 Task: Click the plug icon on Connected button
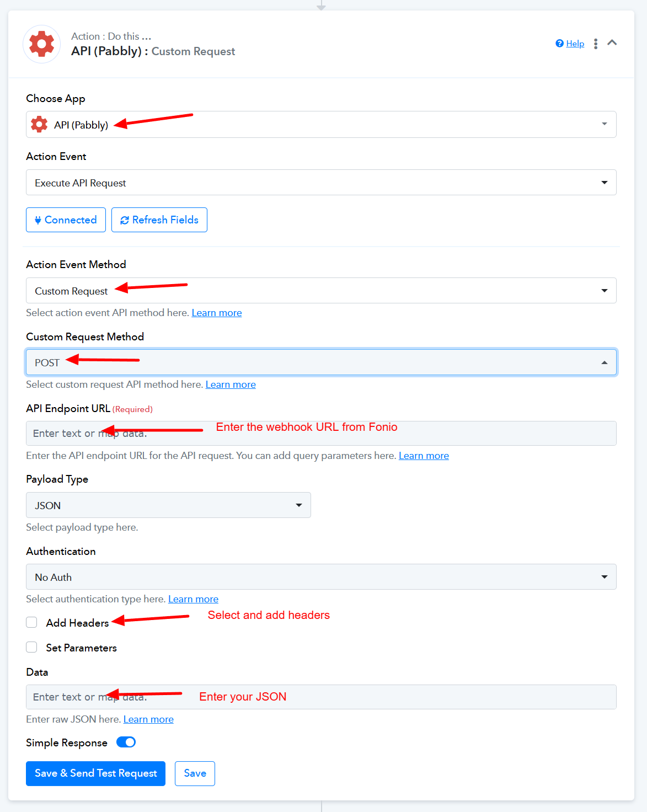(38, 220)
